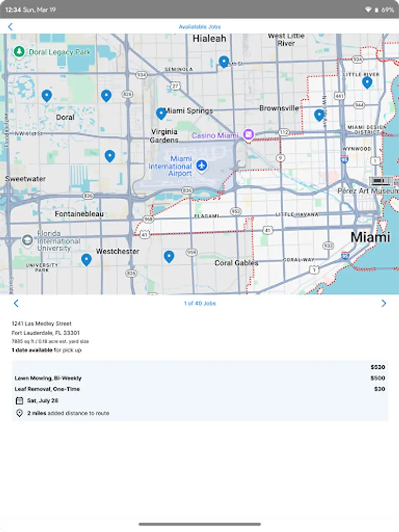Tap the Florida International University marker
The width and height of the screenshot is (399, 532).
click(27, 240)
